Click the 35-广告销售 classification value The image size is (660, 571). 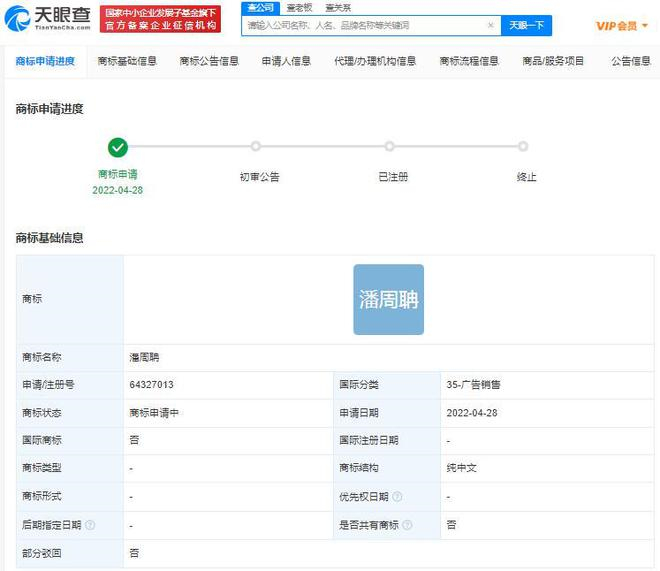point(474,385)
